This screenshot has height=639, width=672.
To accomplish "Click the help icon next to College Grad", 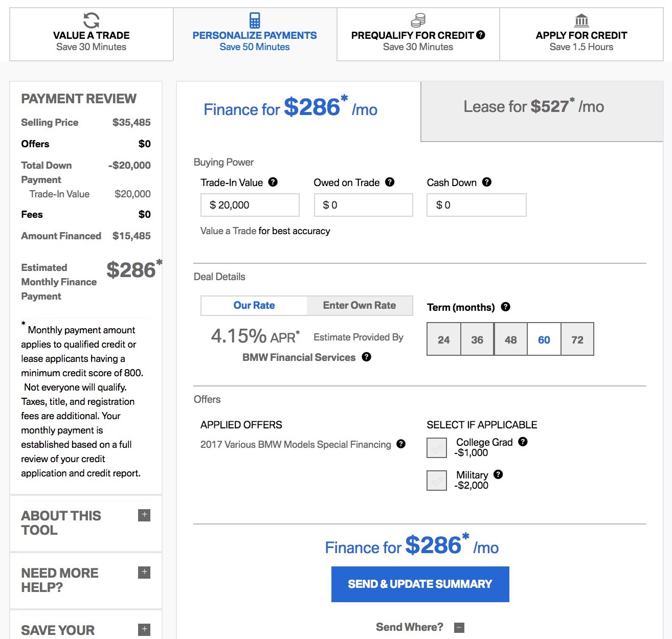I will [523, 442].
